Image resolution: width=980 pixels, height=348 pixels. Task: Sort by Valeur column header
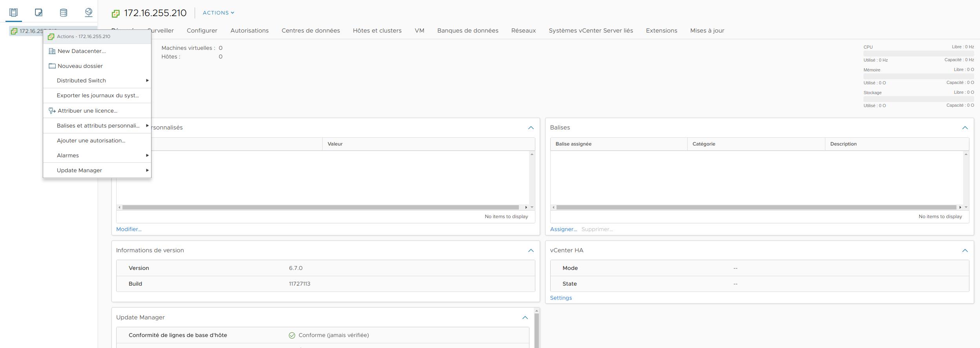[x=429, y=144]
